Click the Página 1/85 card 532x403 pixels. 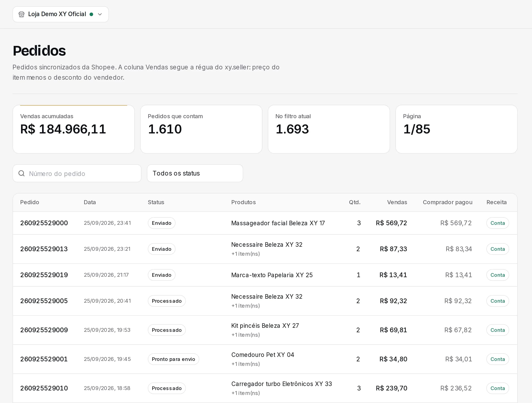[x=457, y=129]
